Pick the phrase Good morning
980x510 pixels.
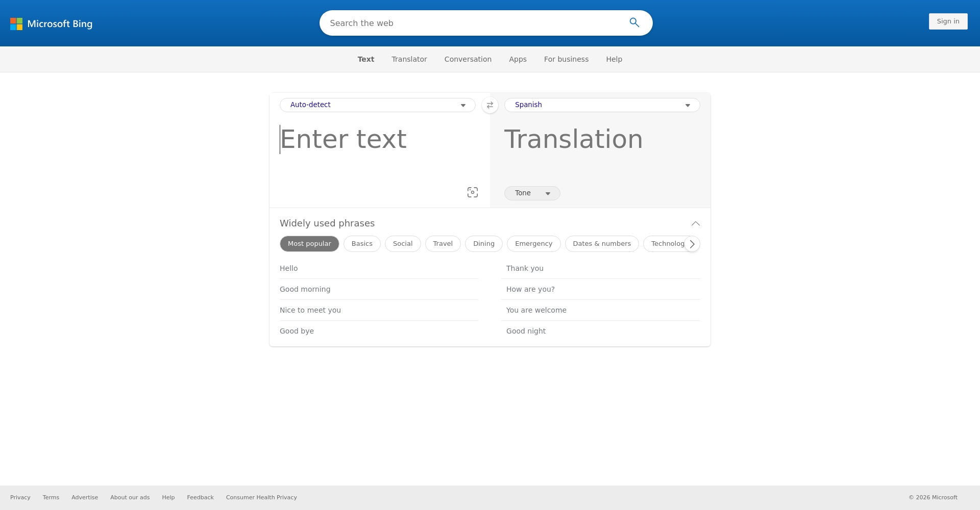pyautogui.click(x=305, y=289)
